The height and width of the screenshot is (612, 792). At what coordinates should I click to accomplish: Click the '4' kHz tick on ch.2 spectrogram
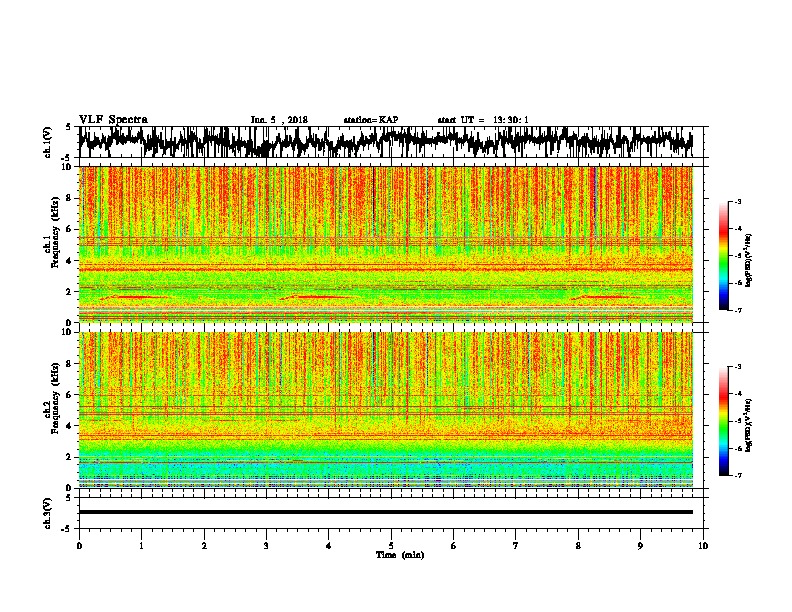[x=69, y=426]
